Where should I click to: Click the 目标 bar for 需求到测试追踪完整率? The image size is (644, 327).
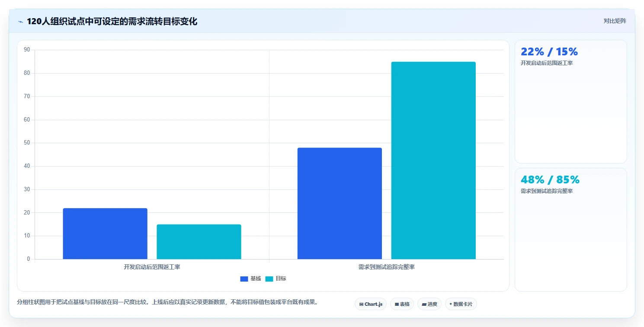pos(433,160)
